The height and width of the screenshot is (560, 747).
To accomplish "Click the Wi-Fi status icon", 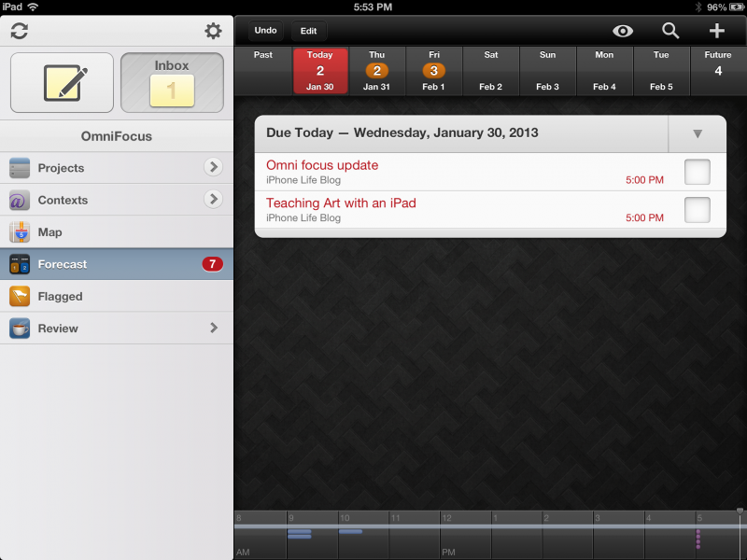I will [33, 7].
